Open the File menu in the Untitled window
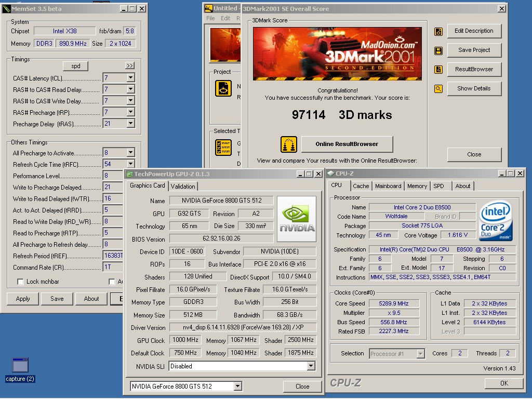Screen dimensions: 532x399 [x=210, y=18]
